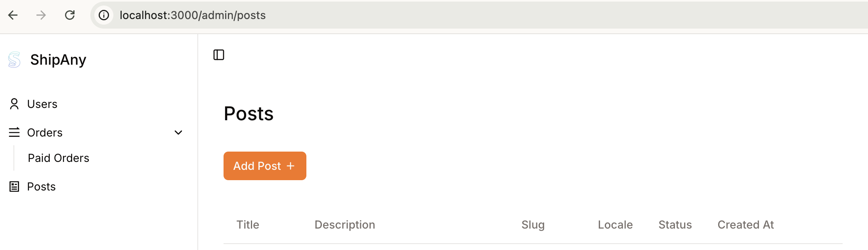Viewport: 868px width, 250px height.
Task: Click the browser address bar
Action: pos(476,15)
